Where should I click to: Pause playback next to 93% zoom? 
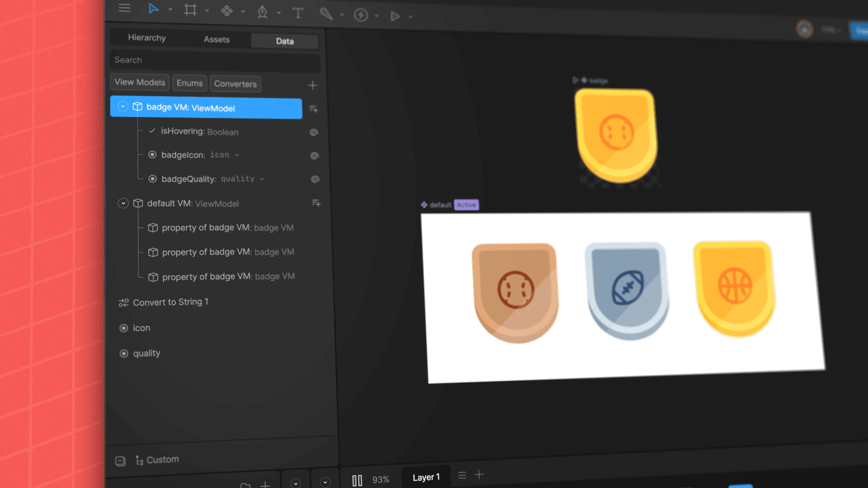pyautogui.click(x=357, y=480)
